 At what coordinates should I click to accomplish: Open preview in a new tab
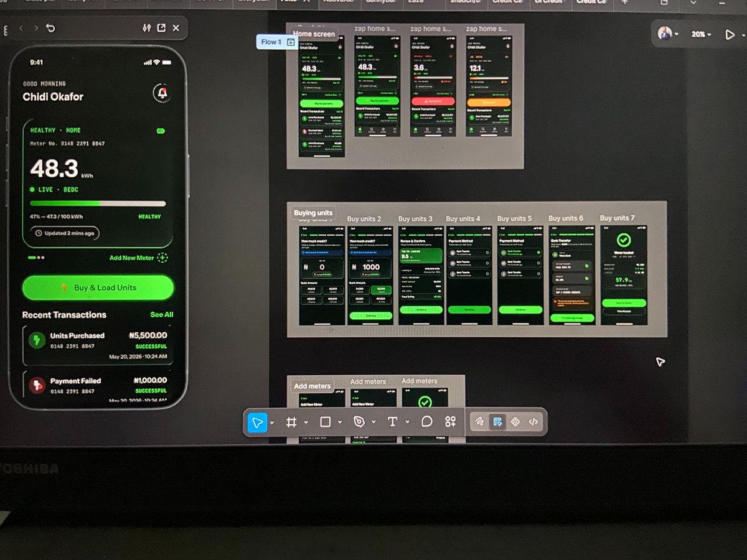(161, 28)
